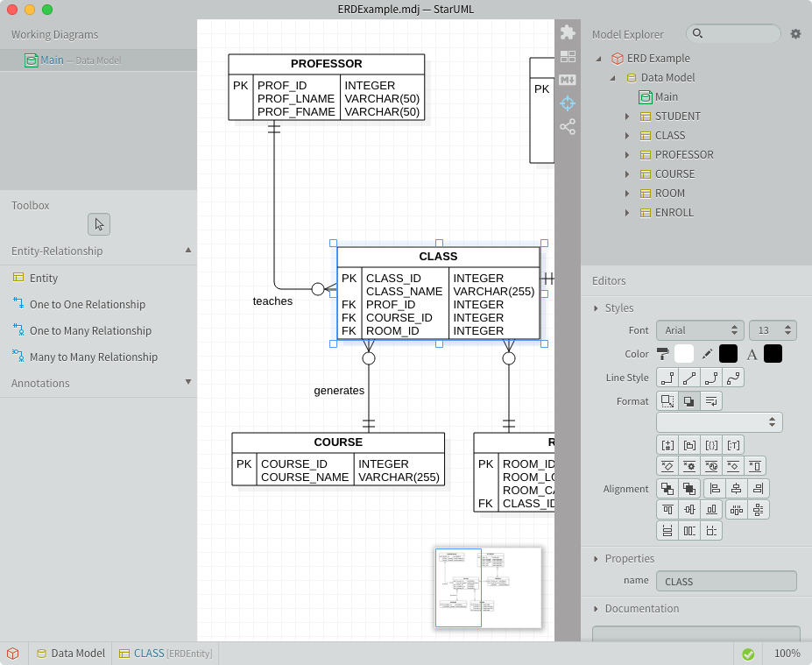This screenshot has height=665, width=812.
Task: Select Main diagram in Working Diagrams
Action: (x=52, y=60)
